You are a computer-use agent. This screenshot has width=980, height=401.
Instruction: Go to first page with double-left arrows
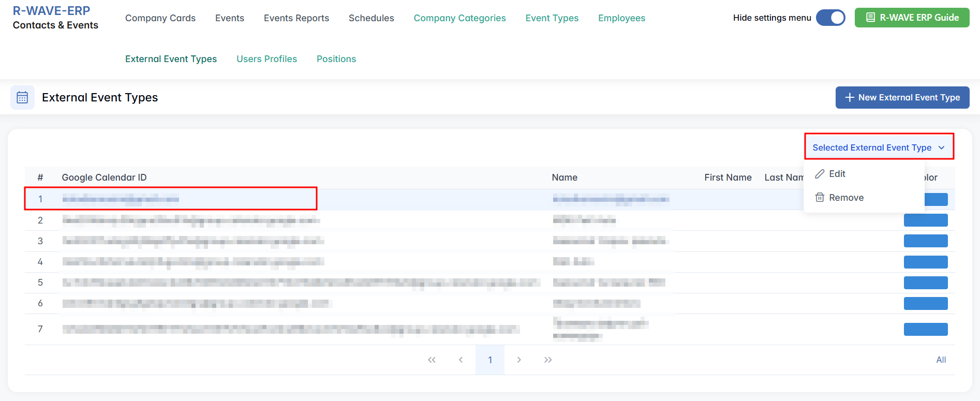(432, 360)
